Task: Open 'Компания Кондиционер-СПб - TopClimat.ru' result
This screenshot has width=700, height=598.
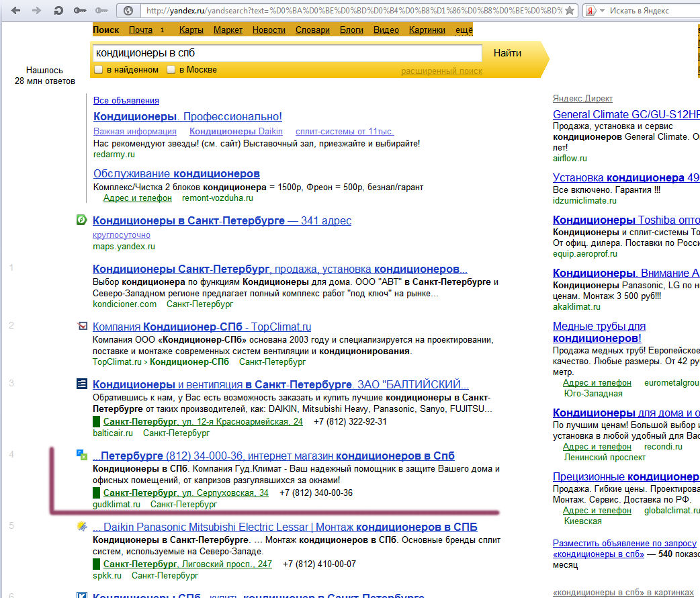Action: [x=202, y=327]
